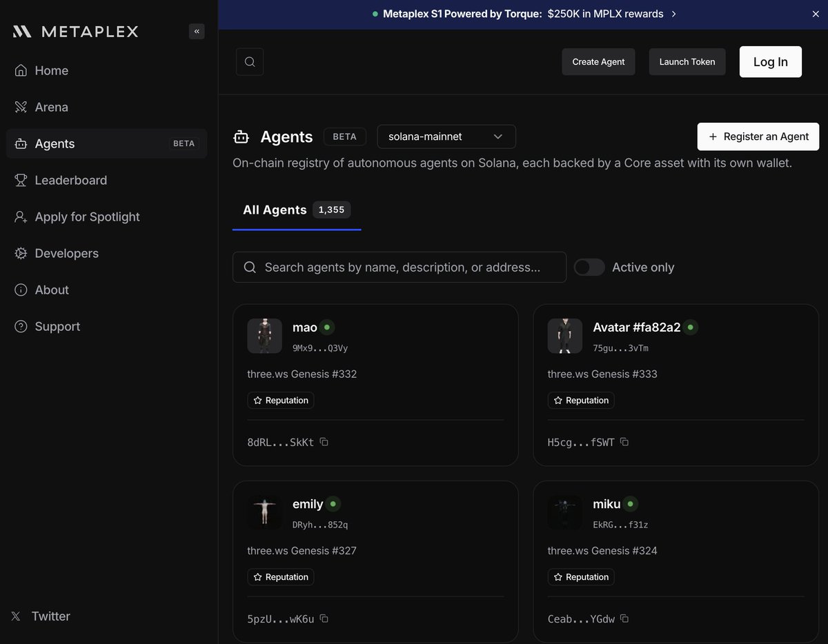Click three.ws Genesis #324 description
This screenshot has width=828, height=644.
tap(602, 550)
